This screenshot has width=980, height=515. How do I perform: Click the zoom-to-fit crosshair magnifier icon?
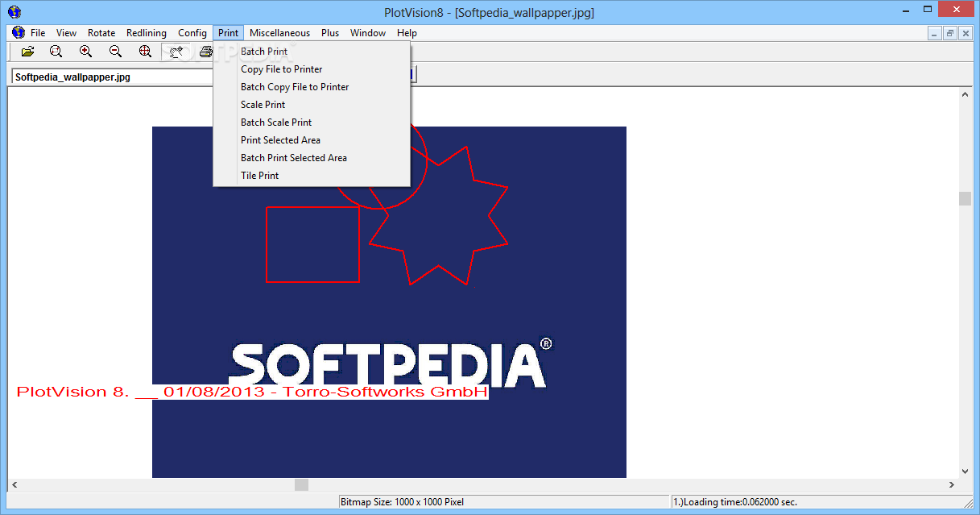click(145, 52)
